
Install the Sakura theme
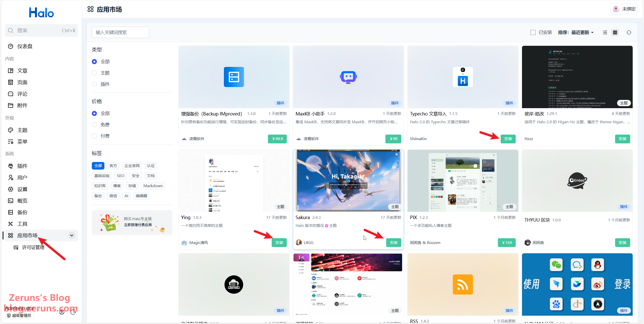pyautogui.click(x=394, y=242)
